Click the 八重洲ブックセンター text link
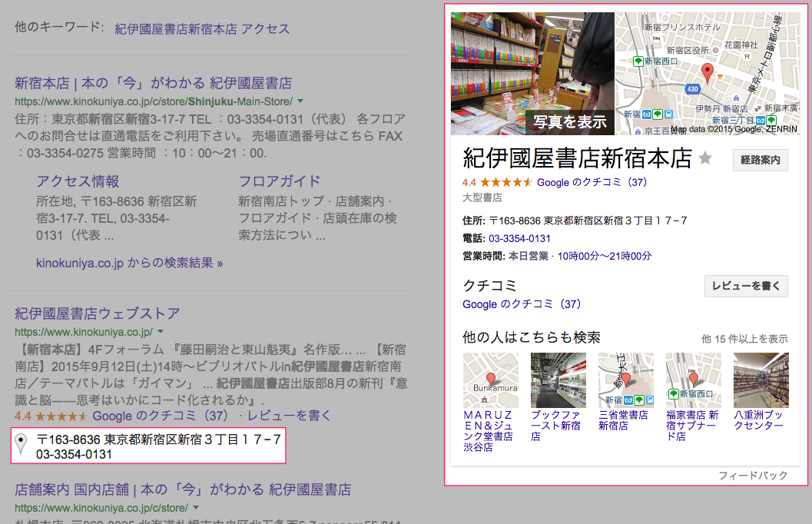Image resolution: width=812 pixels, height=524 pixels. pos(759,420)
